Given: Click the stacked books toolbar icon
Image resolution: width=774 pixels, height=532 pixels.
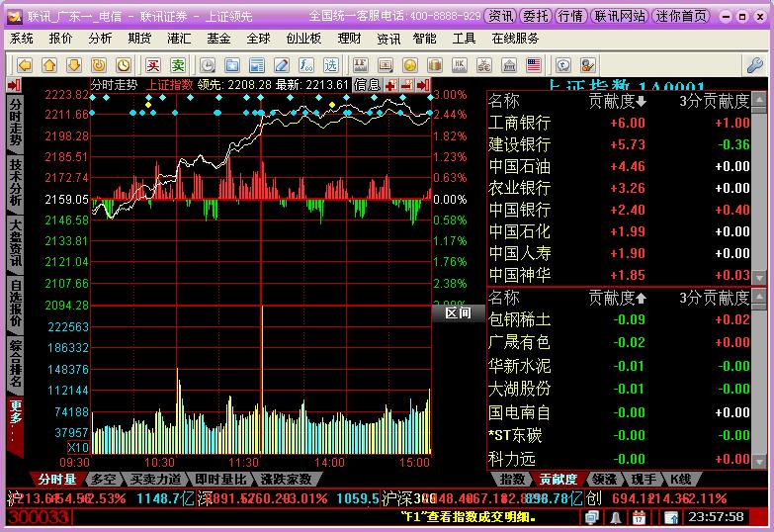Looking at the screenshot, I should [434, 65].
